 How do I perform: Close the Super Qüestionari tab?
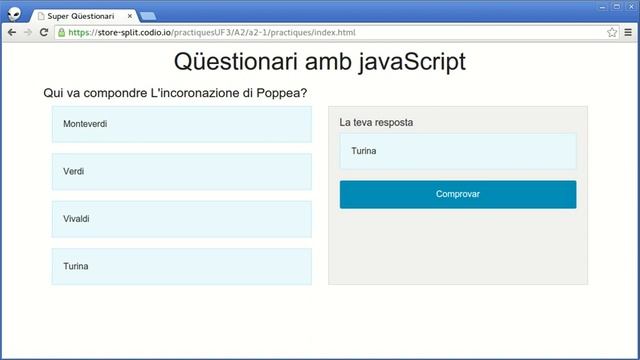point(130,16)
